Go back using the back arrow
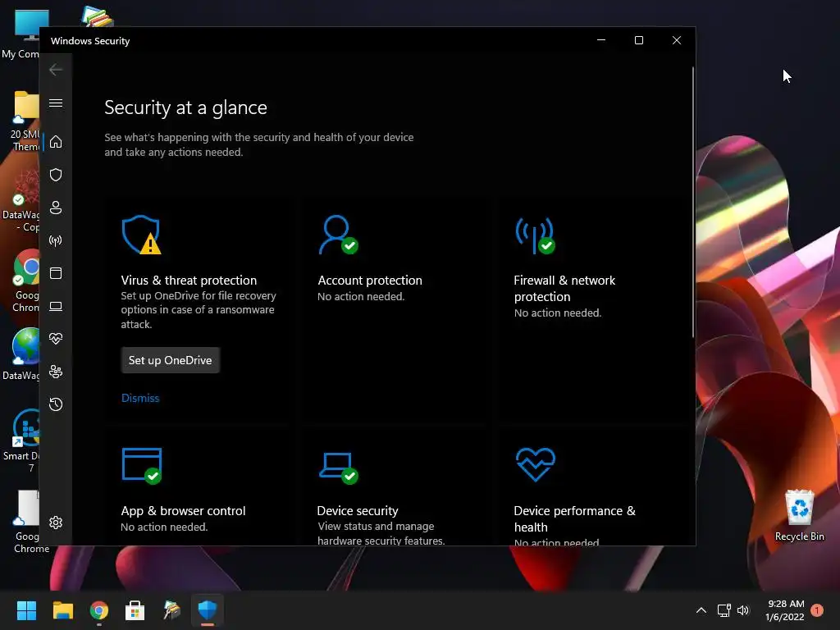The height and width of the screenshot is (630, 840). [56, 70]
